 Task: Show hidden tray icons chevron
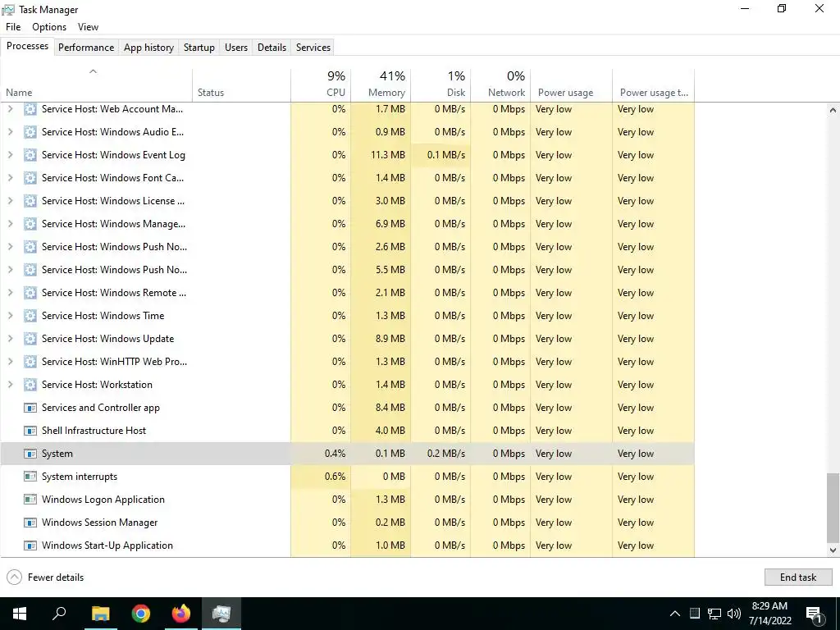[x=675, y=614]
